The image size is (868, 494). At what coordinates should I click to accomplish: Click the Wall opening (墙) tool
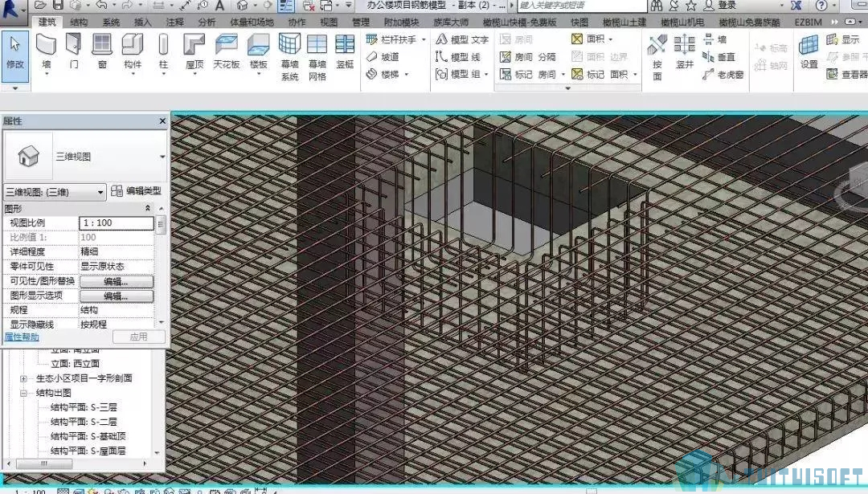(714, 40)
